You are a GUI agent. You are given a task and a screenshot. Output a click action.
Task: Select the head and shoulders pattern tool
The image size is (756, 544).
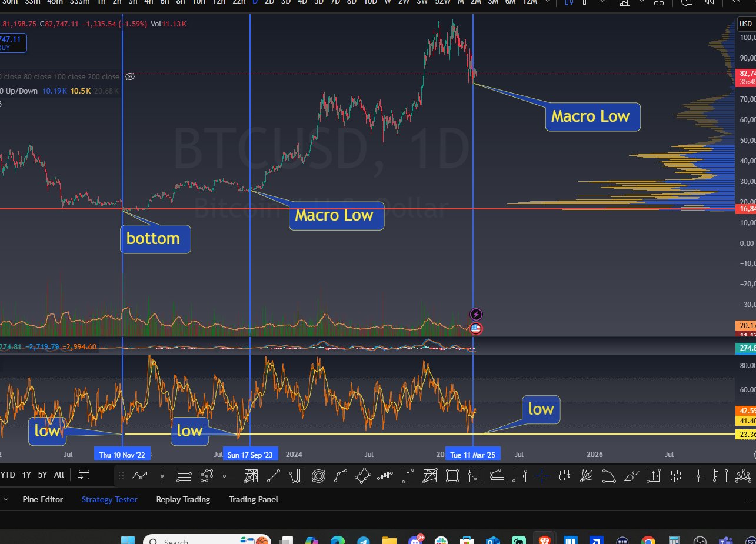click(743, 476)
